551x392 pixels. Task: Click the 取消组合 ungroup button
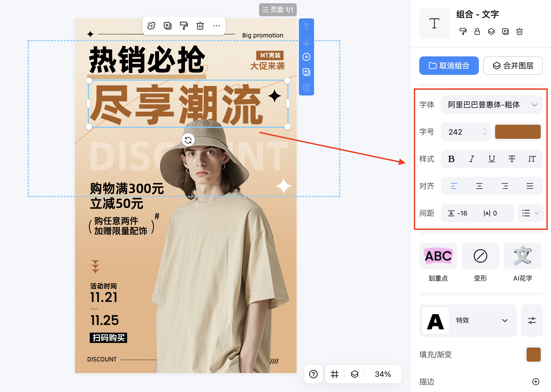[x=449, y=66]
